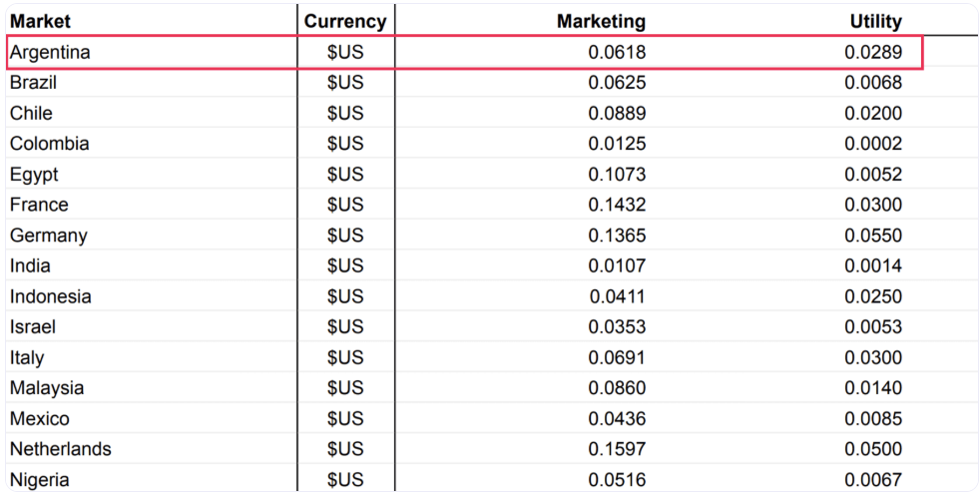Select the Argentina market cell
This screenshot has height=501, width=980.
click(x=50, y=52)
